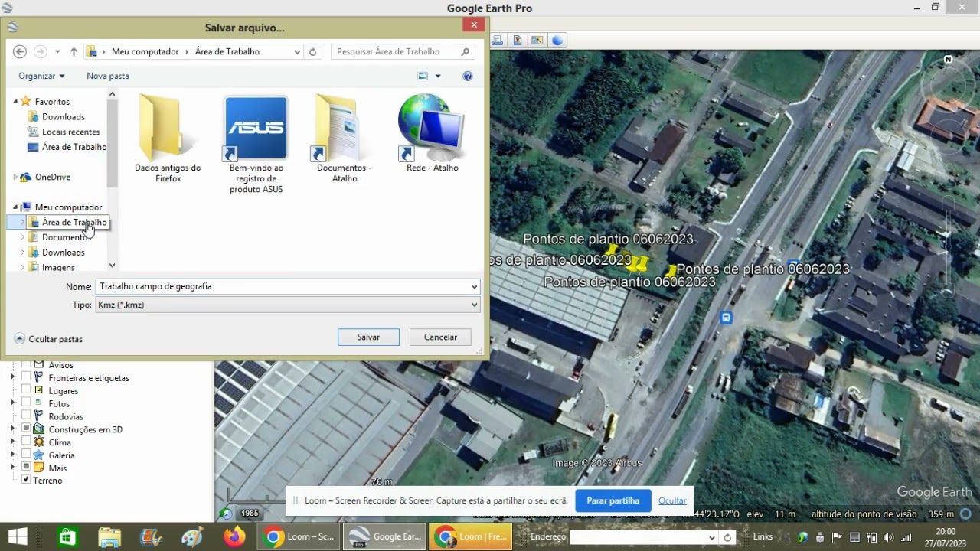980x551 pixels.
Task: Click the historical imagery 1985 clock icon
Action: (x=227, y=514)
